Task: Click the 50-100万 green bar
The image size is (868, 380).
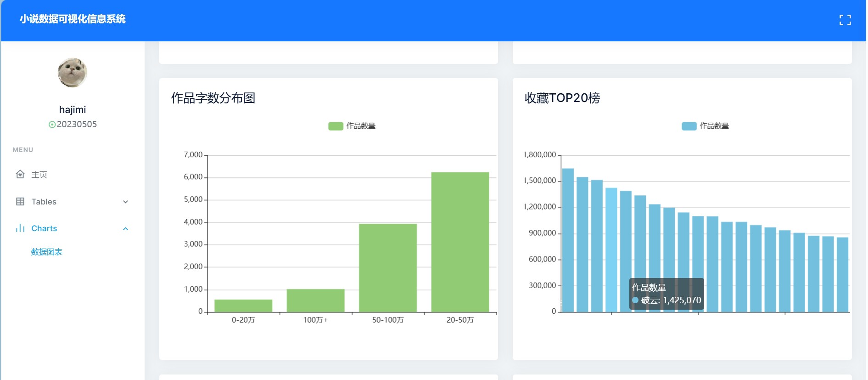Action: pos(388,268)
